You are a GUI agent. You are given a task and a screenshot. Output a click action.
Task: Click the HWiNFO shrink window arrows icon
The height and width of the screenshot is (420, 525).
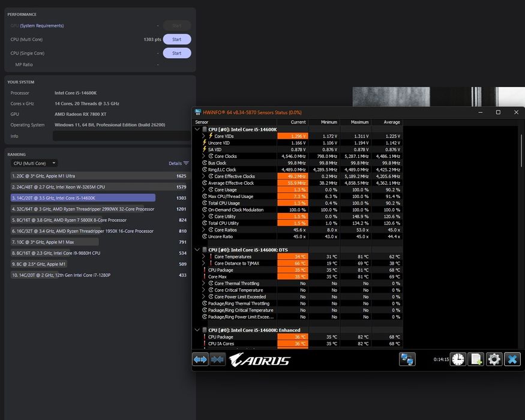217,360
